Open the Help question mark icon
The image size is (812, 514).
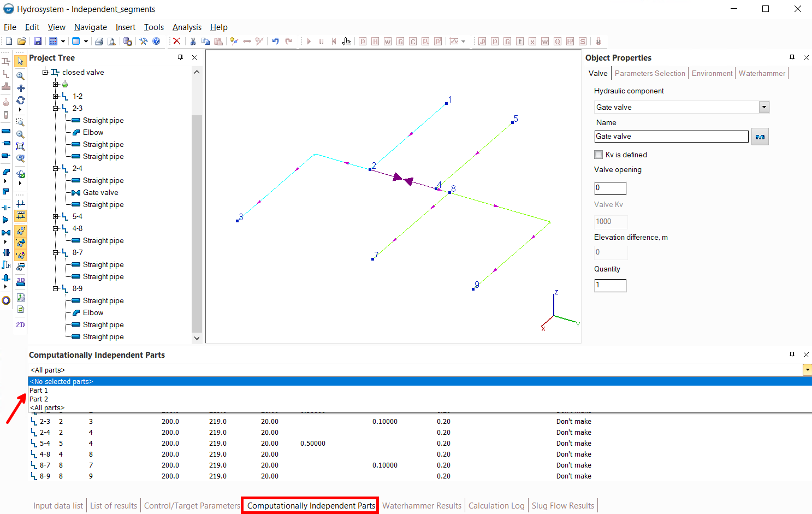157,42
